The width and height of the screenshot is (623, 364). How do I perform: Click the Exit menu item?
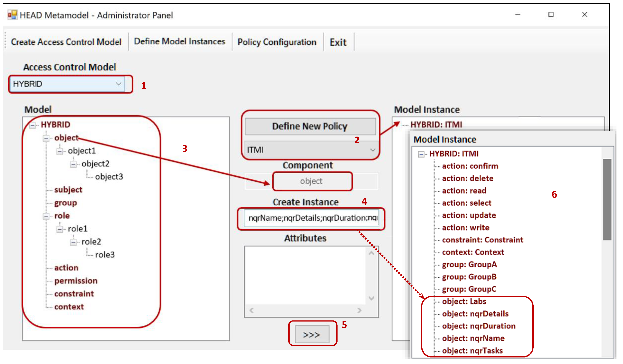click(x=338, y=42)
